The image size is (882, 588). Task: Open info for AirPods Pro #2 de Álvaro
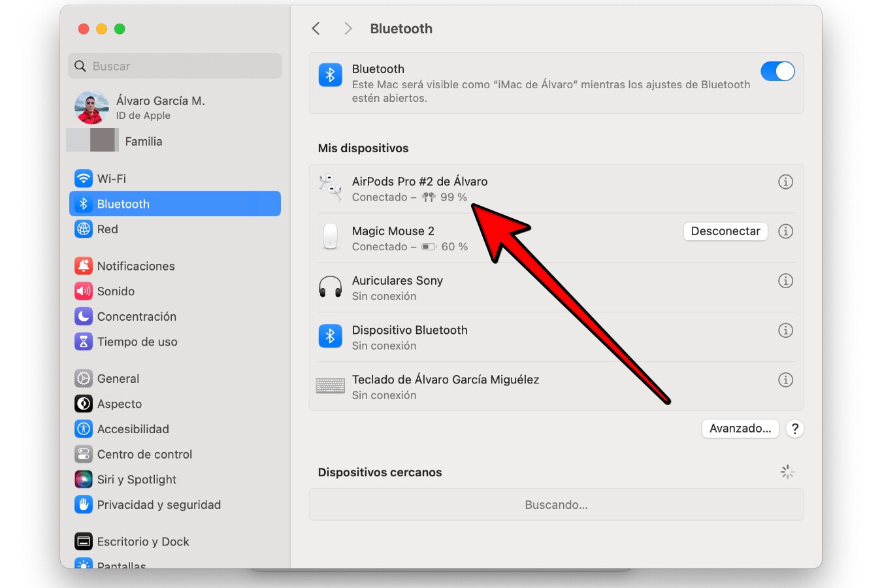tap(786, 182)
